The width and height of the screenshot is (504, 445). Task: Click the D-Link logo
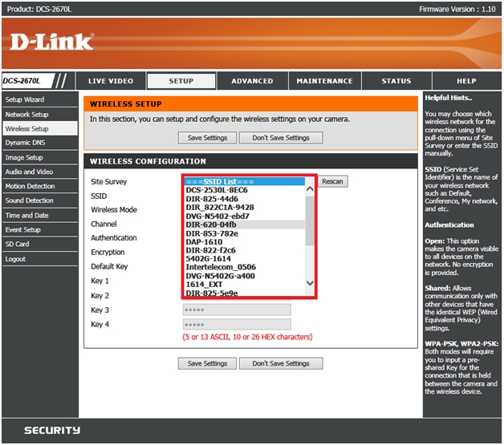52,42
